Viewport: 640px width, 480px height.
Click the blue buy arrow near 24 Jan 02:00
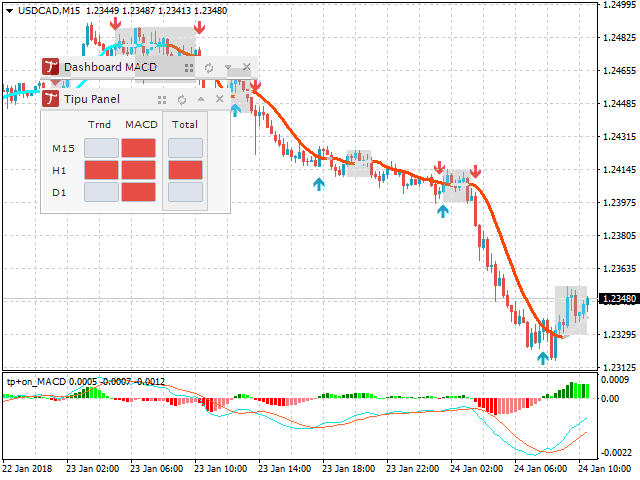443,211
